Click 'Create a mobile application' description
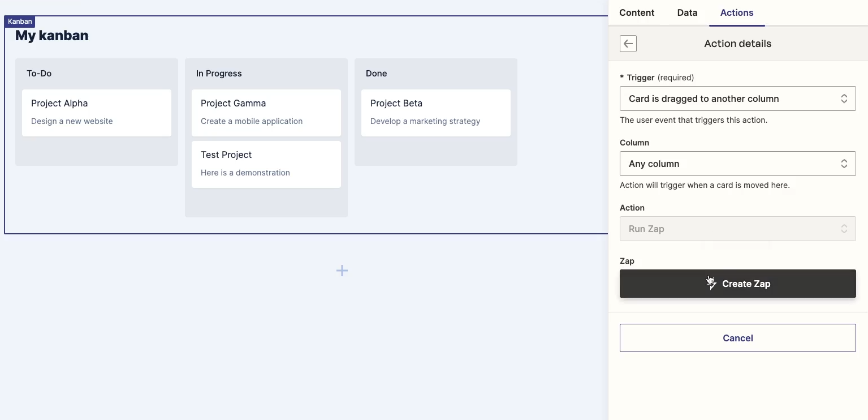Image resolution: width=868 pixels, height=420 pixels. coord(252,121)
